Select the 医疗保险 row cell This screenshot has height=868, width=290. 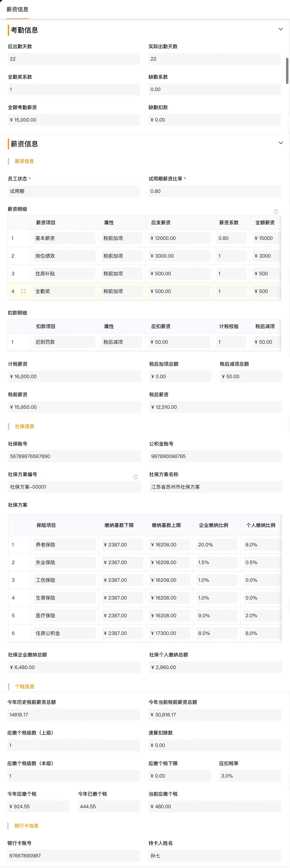(x=65, y=615)
